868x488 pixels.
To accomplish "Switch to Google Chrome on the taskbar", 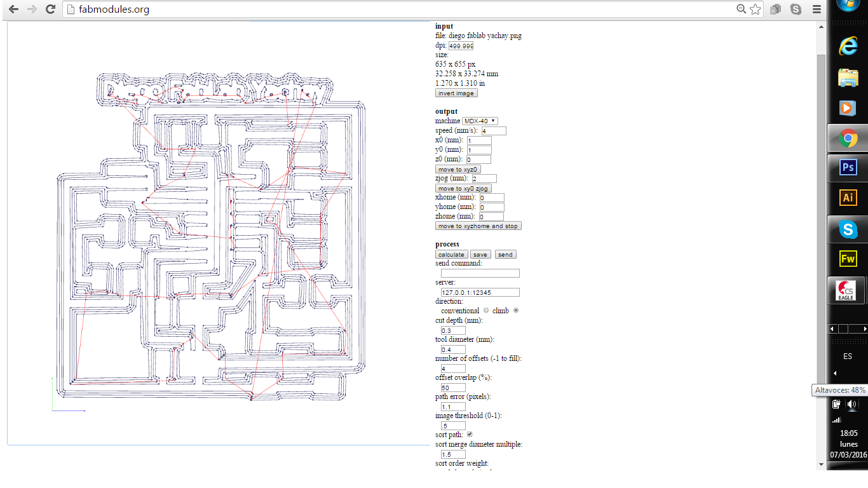I will (848, 138).
